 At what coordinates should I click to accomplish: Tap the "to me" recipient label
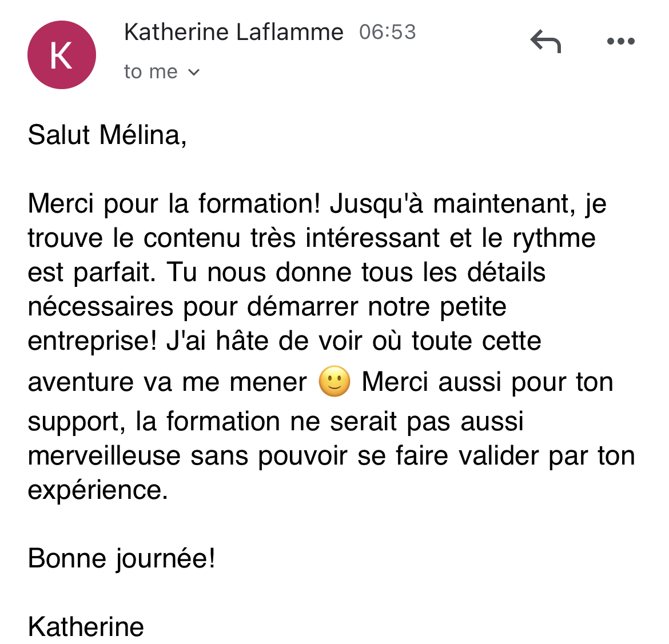[x=151, y=72]
